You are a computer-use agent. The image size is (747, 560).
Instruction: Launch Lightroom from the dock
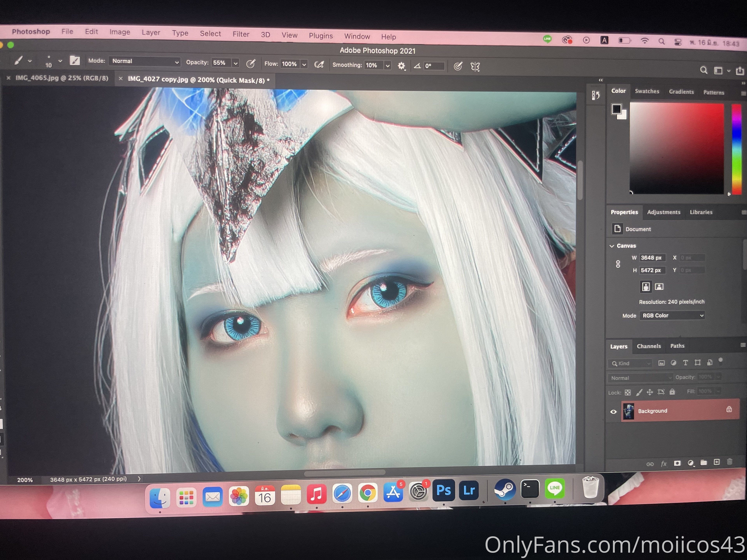(x=469, y=490)
